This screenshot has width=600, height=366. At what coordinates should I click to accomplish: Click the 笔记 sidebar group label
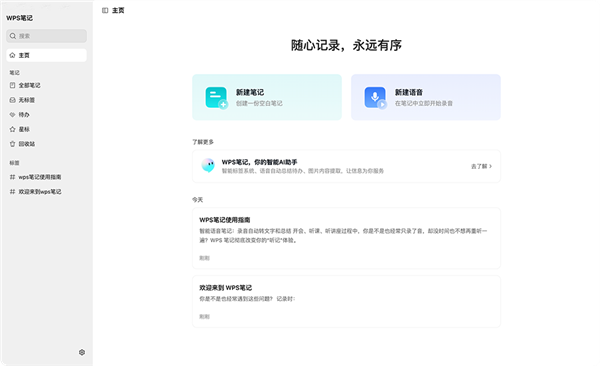coord(15,72)
